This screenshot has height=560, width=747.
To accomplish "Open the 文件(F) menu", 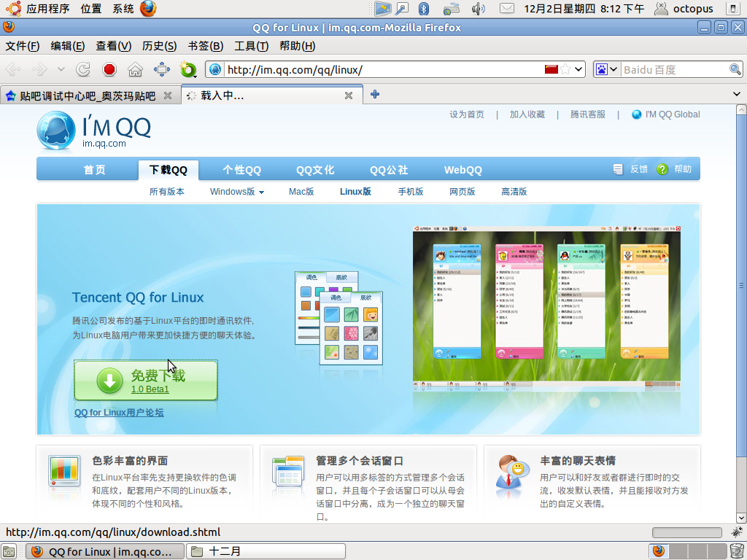I will [23, 46].
